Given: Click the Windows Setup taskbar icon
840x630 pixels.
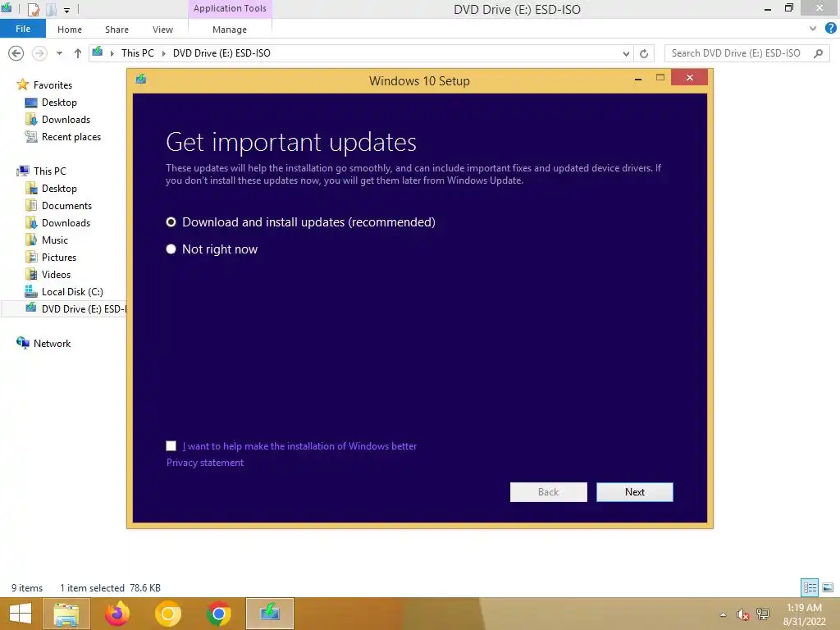Looking at the screenshot, I should click(269, 614).
